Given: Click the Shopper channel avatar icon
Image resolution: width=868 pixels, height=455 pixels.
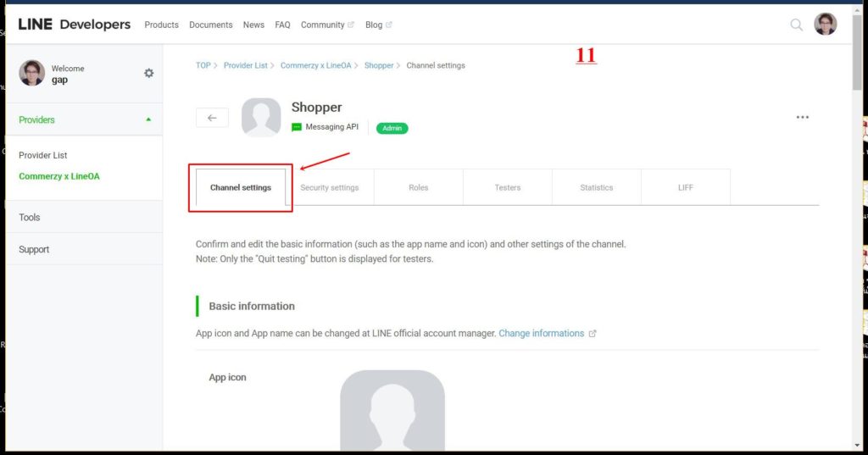Looking at the screenshot, I should (x=261, y=117).
